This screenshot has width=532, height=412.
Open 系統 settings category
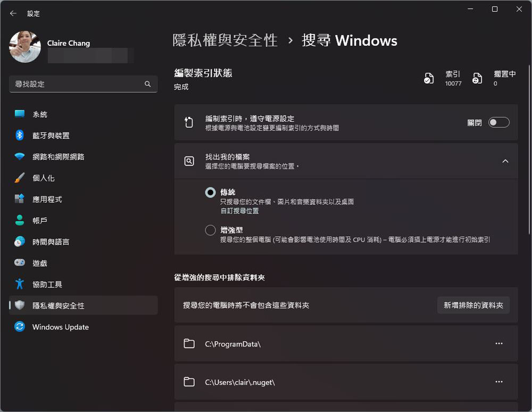(83, 114)
